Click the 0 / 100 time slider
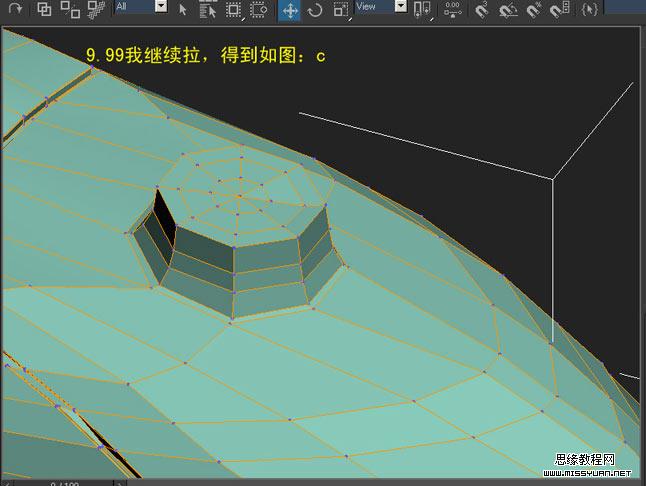 pyautogui.click(x=62, y=484)
